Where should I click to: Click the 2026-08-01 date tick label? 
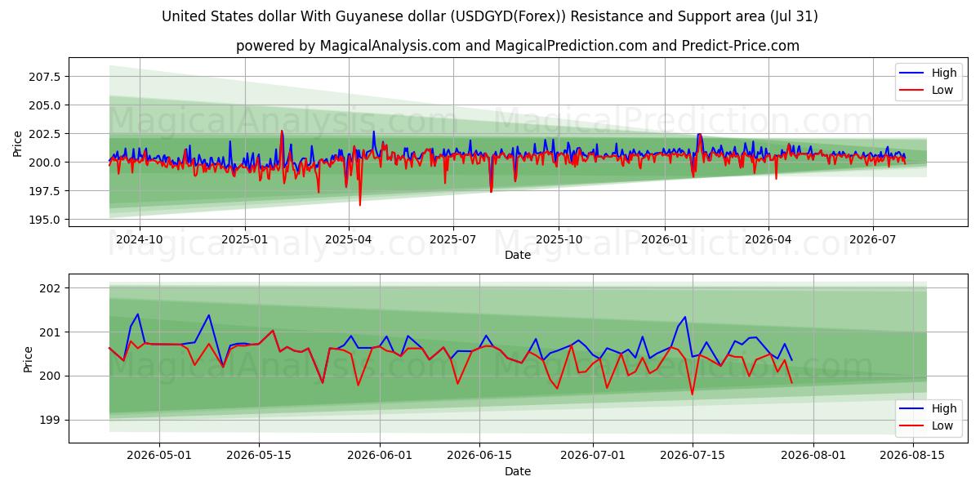[814, 457]
